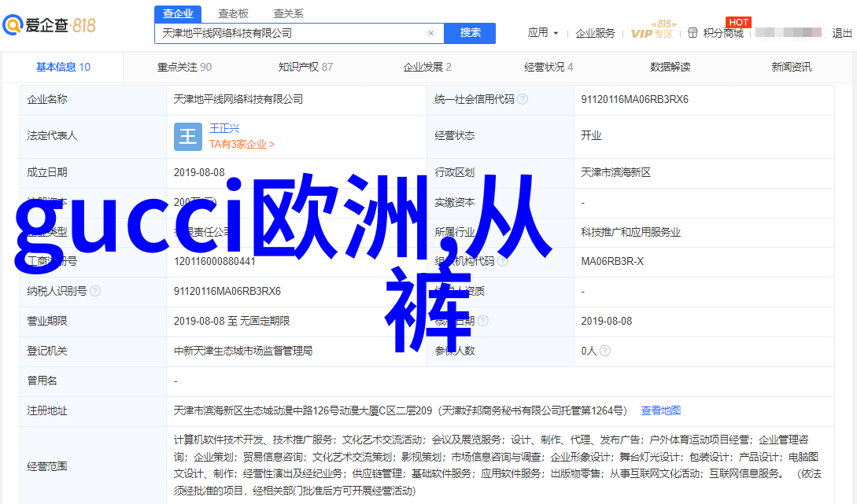Click the gift icon before 积分商城
This screenshot has width=857, height=504.
[693, 33]
